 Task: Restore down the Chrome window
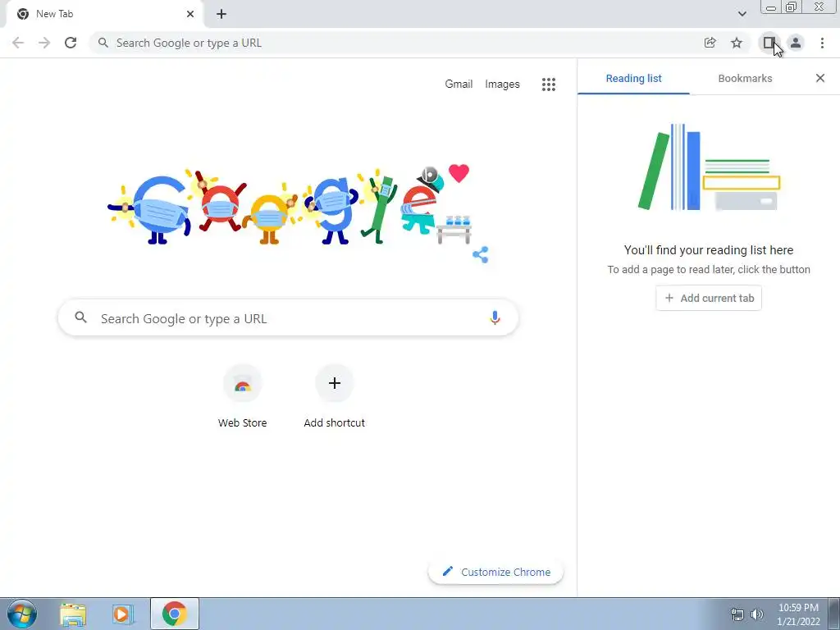pyautogui.click(x=791, y=7)
